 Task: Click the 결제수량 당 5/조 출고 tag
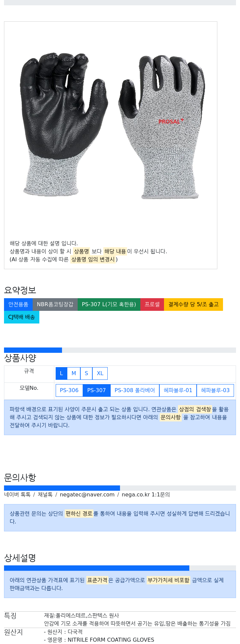tap(193, 305)
